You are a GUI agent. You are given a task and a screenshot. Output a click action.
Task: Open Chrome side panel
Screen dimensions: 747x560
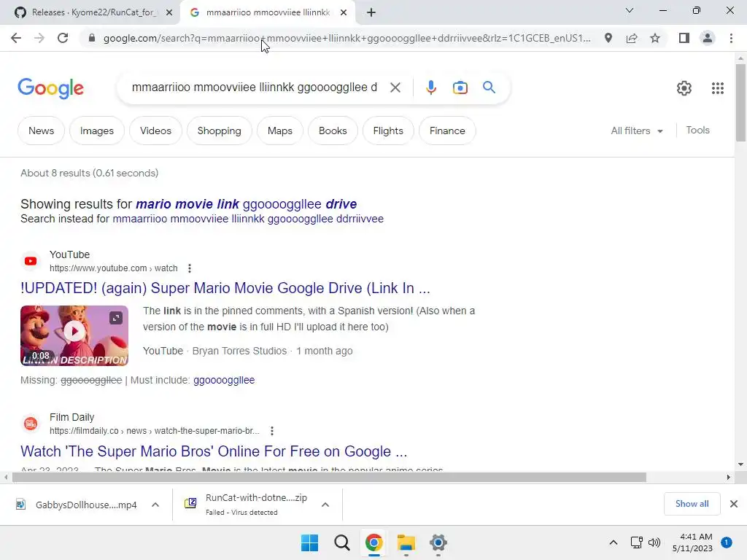coord(684,38)
